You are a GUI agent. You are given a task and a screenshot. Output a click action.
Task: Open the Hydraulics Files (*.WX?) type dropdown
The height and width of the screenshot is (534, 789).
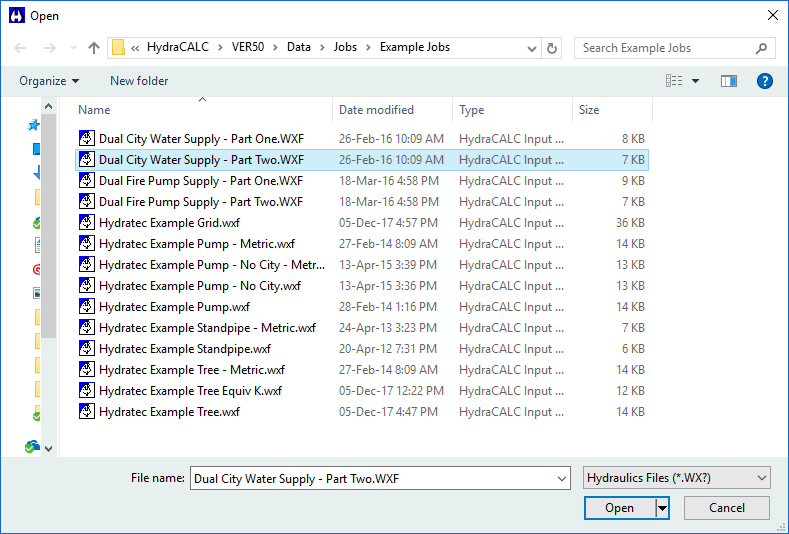677,478
